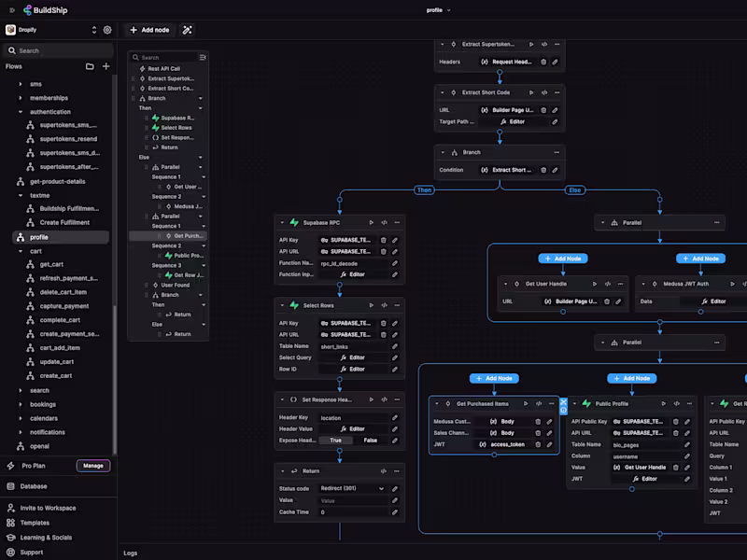Open Dropify workspace switcher
Image resolution: width=747 pixels, height=560 pixels.
(94, 30)
